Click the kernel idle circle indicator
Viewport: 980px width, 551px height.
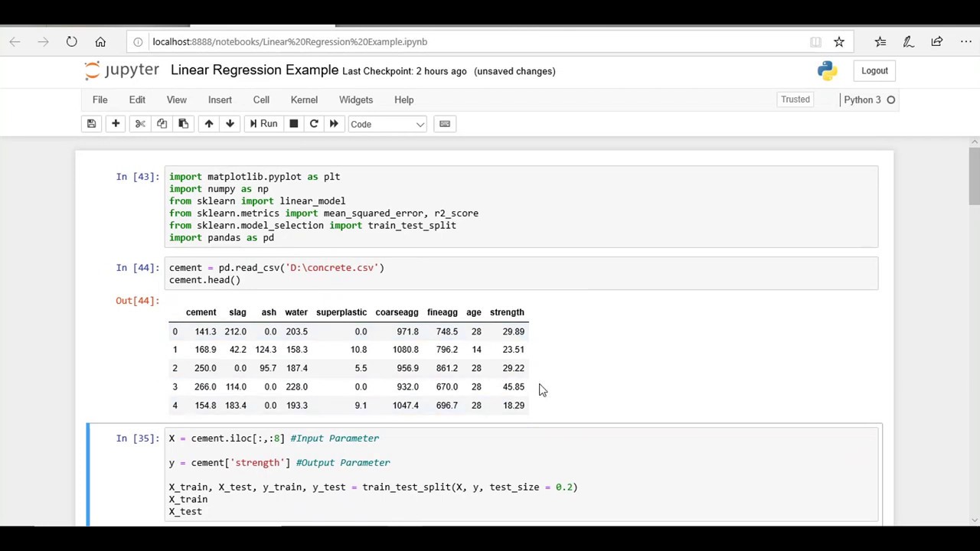point(890,99)
